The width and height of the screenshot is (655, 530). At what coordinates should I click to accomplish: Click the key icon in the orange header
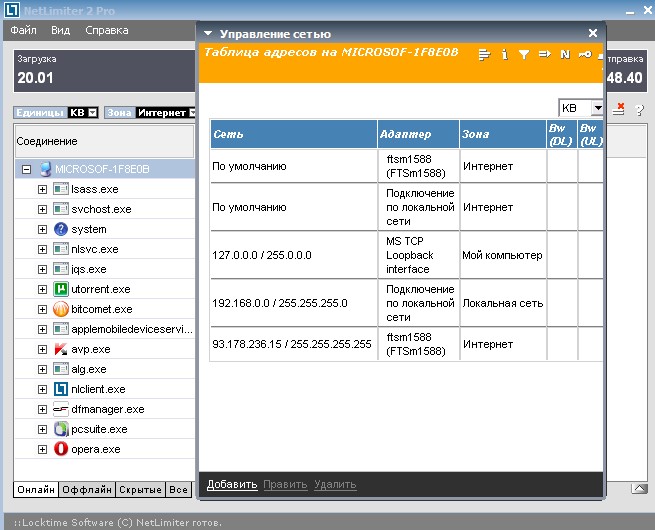click(585, 54)
